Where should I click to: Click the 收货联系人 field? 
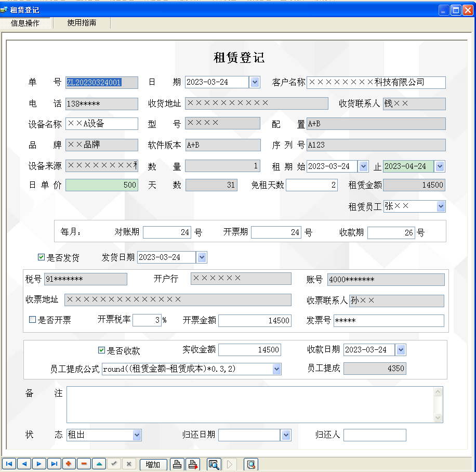414,103
